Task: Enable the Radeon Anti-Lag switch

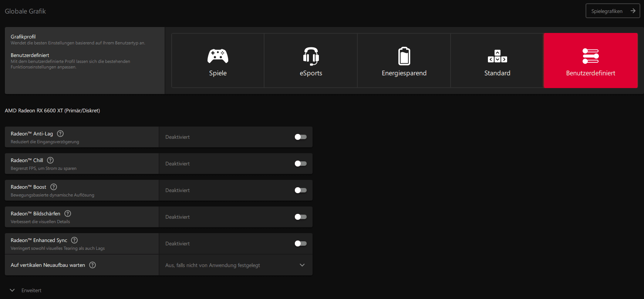Action: click(301, 137)
